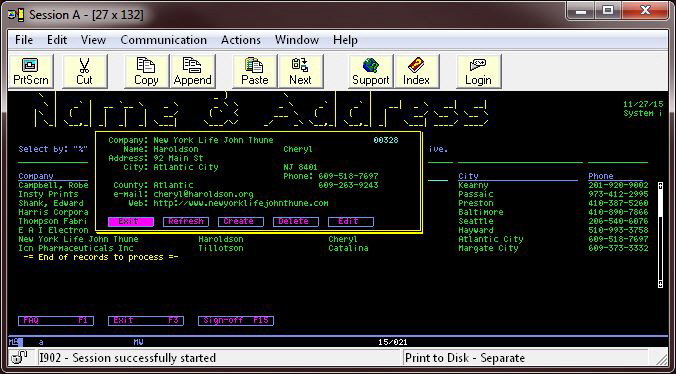Select the Insty Prints company row

tap(48, 194)
